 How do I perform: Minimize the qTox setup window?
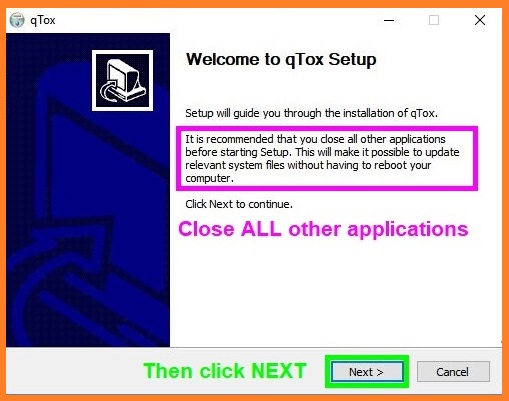tap(389, 20)
